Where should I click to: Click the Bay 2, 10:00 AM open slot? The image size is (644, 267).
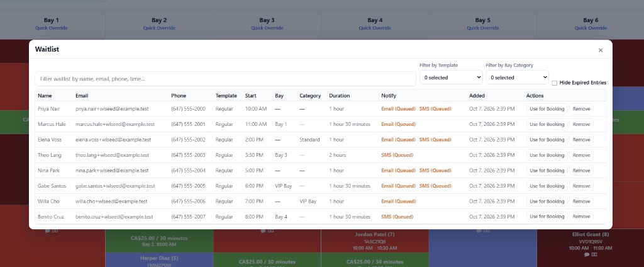(x=159, y=241)
